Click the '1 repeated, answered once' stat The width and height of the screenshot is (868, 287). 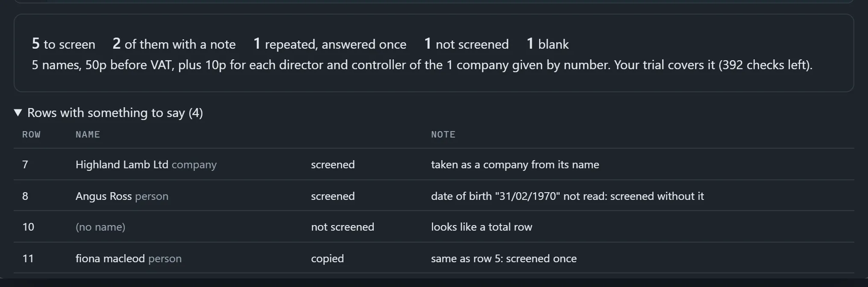pos(330,44)
